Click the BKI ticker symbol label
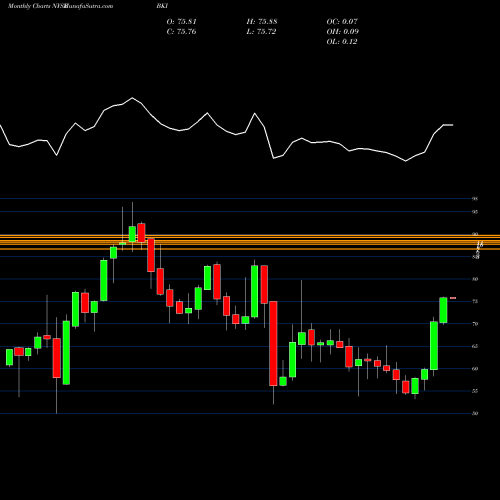 pyautogui.click(x=162, y=6)
